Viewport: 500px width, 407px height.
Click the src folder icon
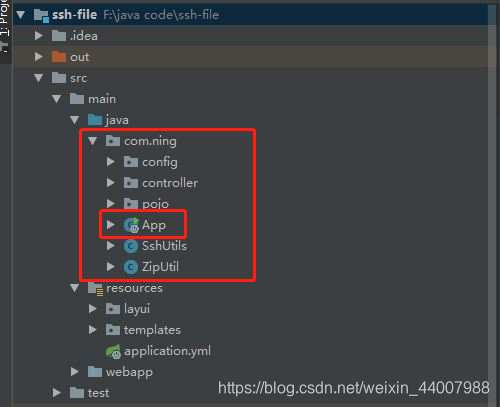pyautogui.click(x=59, y=78)
